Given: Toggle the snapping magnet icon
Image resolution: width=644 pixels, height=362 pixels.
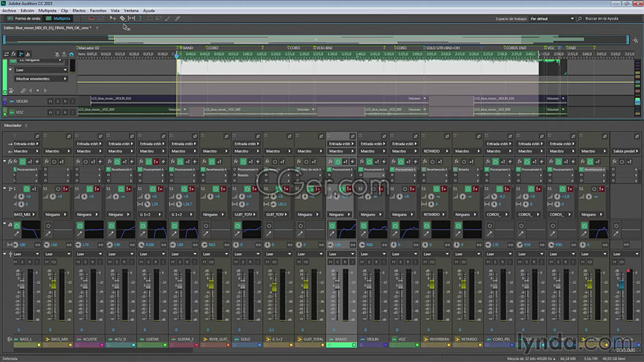Looking at the screenshot, I should click(72, 54).
